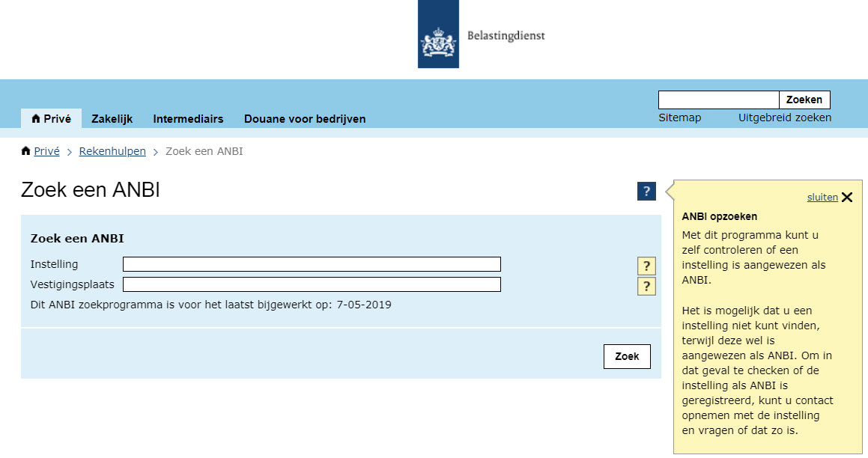Follow the Privé breadcrumb link

pos(46,152)
